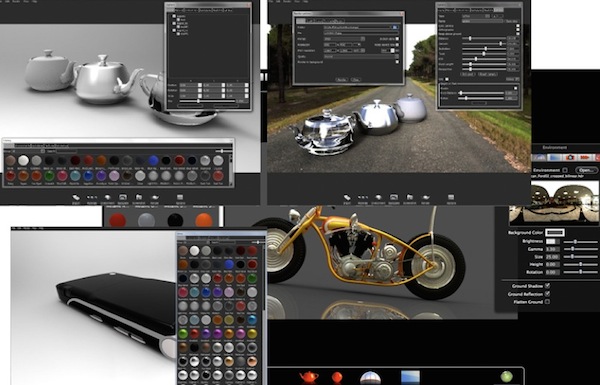Click the red teapot icon in bottom bar
The image size is (600, 385).
pos(308,377)
